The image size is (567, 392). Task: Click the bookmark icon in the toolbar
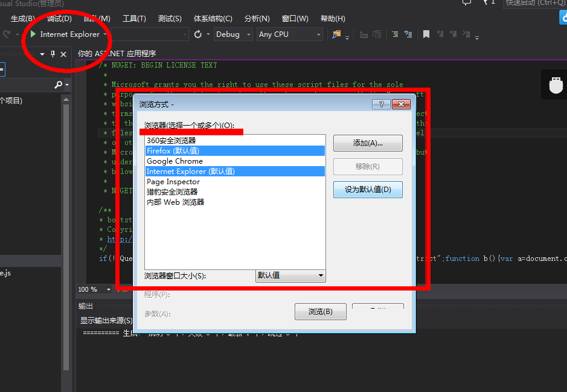pos(426,34)
